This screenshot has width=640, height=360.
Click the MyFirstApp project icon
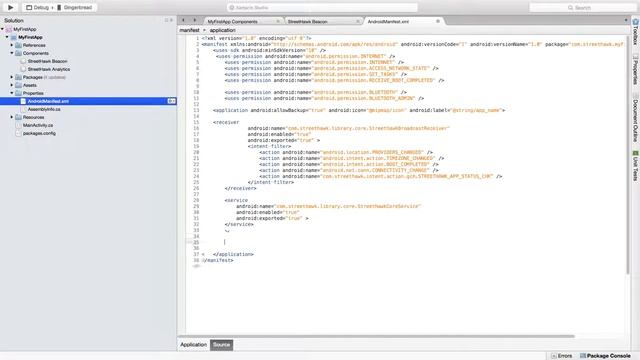click(x=13, y=37)
